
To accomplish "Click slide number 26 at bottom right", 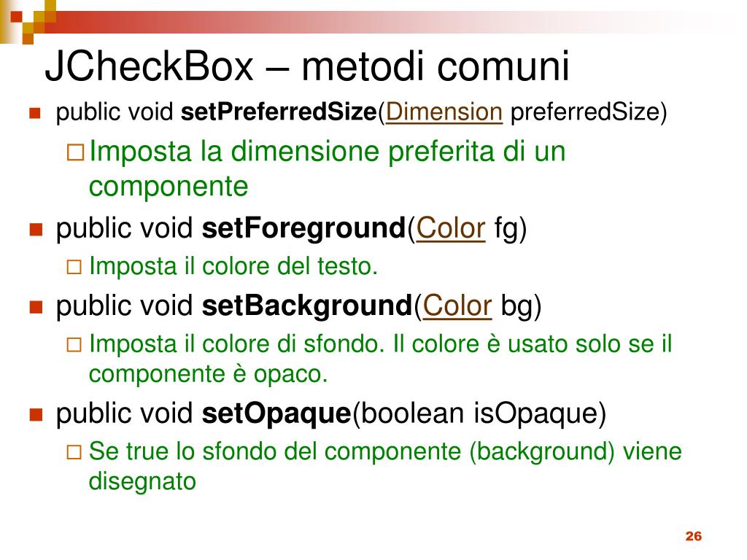I will point(693,537).
